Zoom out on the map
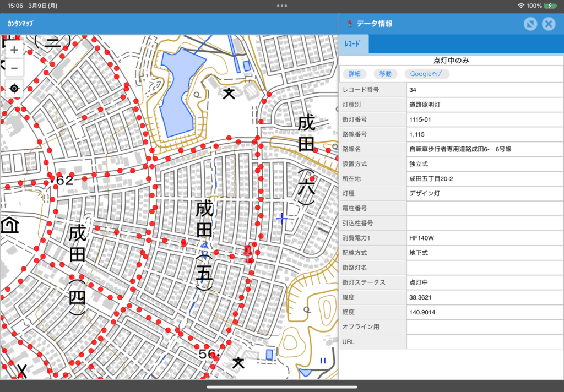The image size is (564, 392). 14,68
